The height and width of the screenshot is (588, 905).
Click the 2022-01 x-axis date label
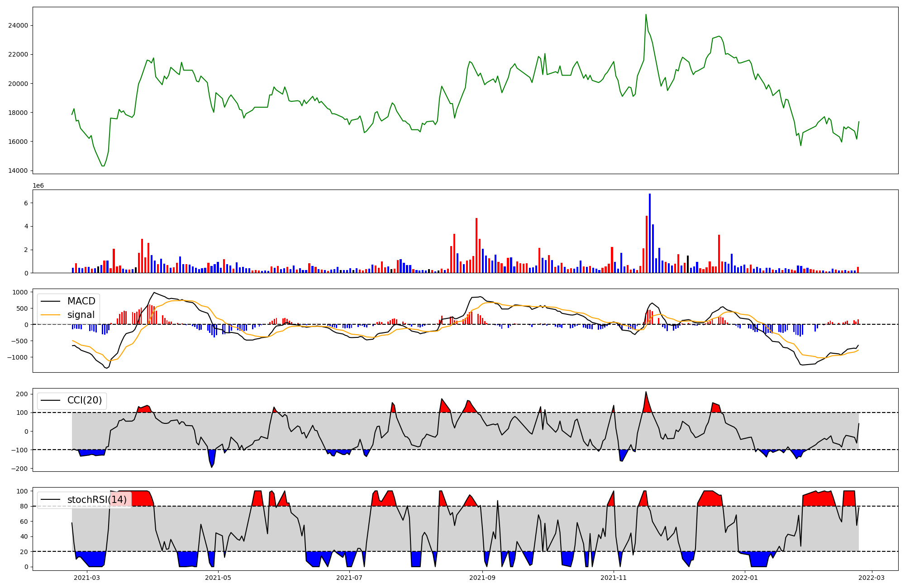pos(745,578)
